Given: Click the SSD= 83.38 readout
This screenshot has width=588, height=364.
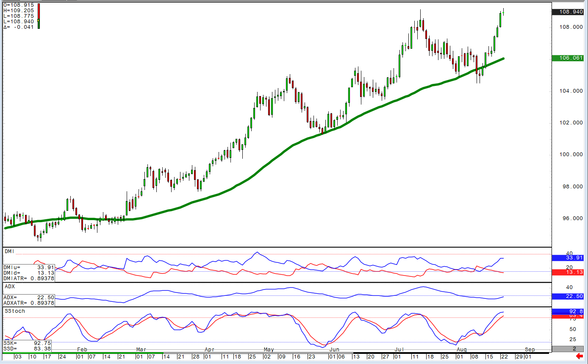Looking at the screenshot, I should click(27, 348).
